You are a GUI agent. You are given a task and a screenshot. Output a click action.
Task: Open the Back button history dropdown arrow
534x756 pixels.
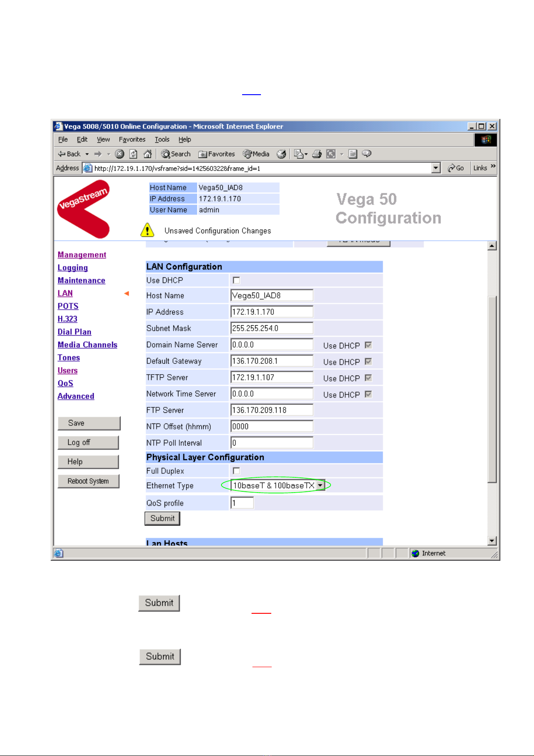[x=87, y=154]
